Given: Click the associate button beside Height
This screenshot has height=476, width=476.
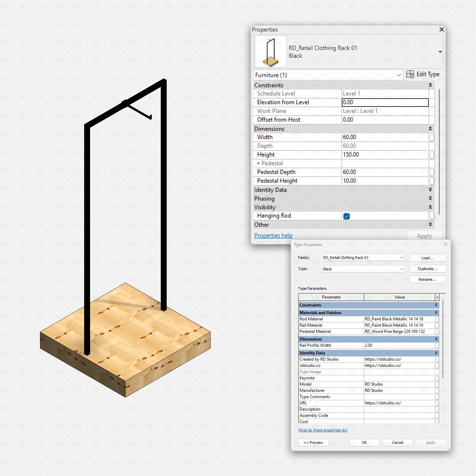Looking at the screenshot, I should click(x=432, y=155).
